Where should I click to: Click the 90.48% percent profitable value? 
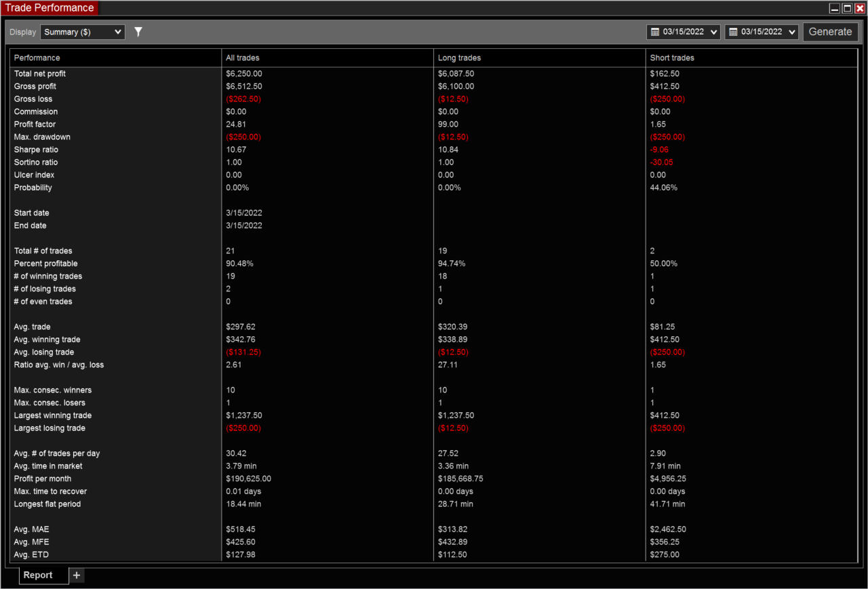(x=239, y=264)
